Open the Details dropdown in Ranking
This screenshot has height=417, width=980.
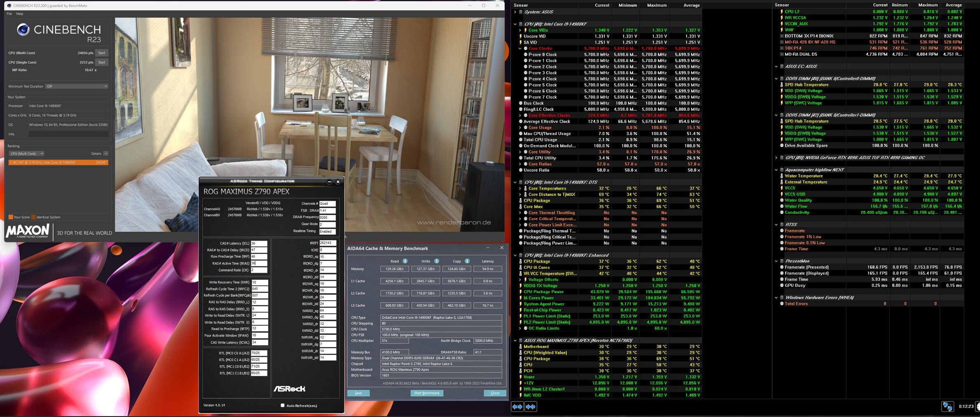(x=106, y=154)
